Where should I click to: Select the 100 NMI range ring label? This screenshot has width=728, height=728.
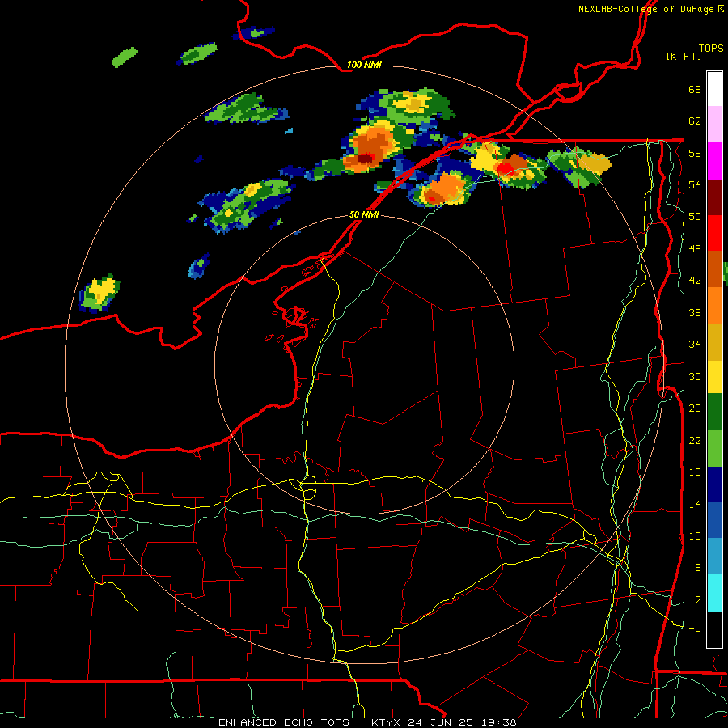pyautogui.click(x=364, y=65)
